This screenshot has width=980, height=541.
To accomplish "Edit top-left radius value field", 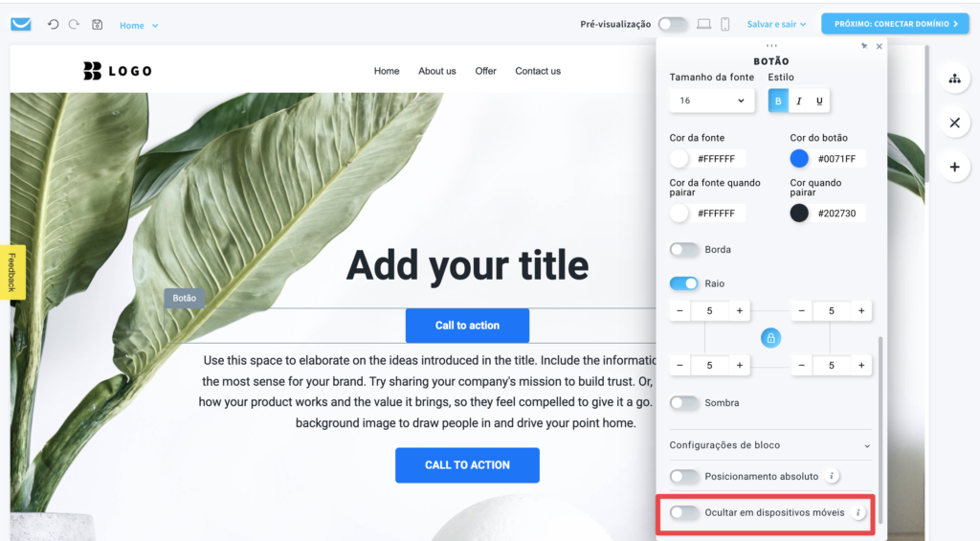I will 709,311.
